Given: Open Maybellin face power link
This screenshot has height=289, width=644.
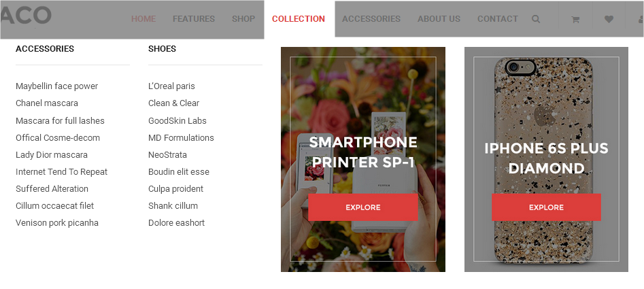Looking at the screenshot, I should click(56, 86).
